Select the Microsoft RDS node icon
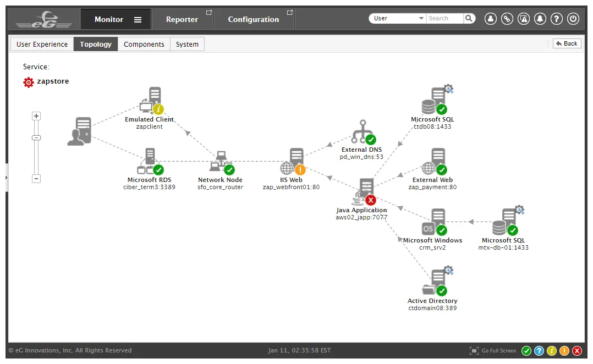593x364 pixels. 150,162
